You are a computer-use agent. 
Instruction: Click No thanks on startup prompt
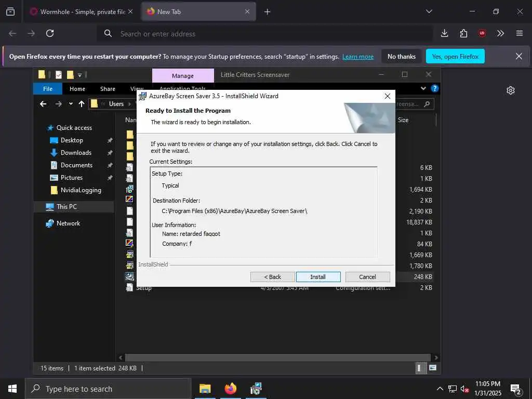tap(402, 57)
